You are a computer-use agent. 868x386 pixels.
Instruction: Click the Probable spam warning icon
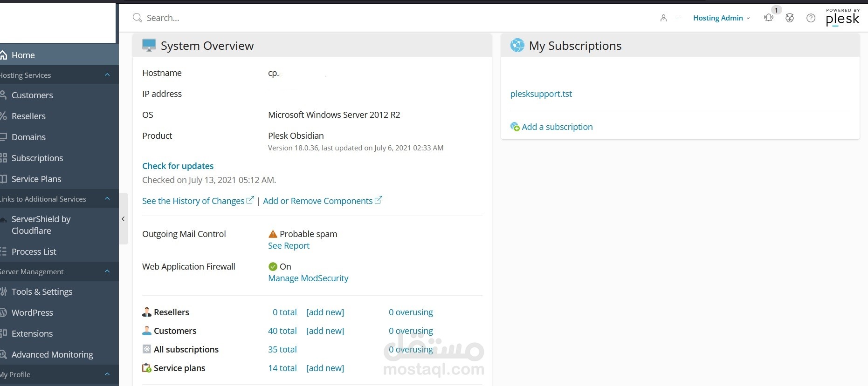(x=273, y=234)
